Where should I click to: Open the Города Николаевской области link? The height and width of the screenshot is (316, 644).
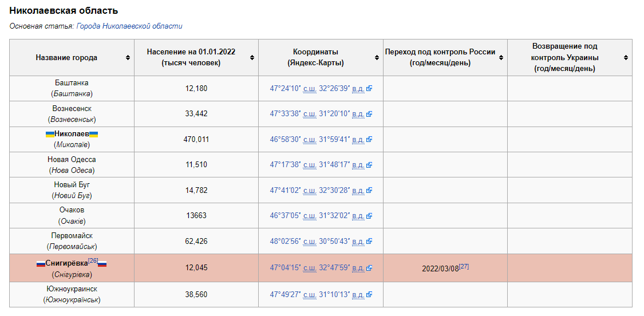[129, 26]
